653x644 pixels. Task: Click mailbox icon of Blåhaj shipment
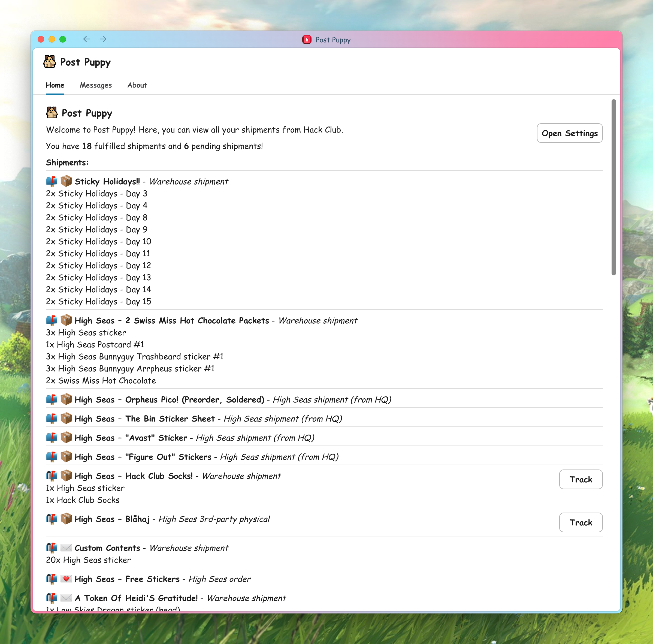(52, 519)
